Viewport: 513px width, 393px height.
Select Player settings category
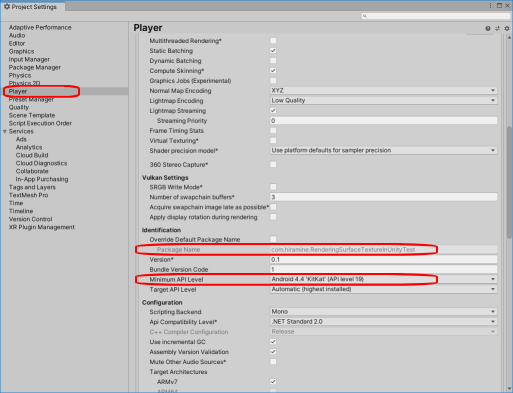click(x=18, y=91)
